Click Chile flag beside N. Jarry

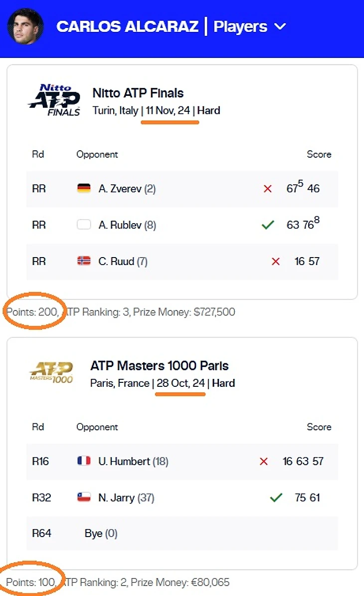click(x=84, y=498)
